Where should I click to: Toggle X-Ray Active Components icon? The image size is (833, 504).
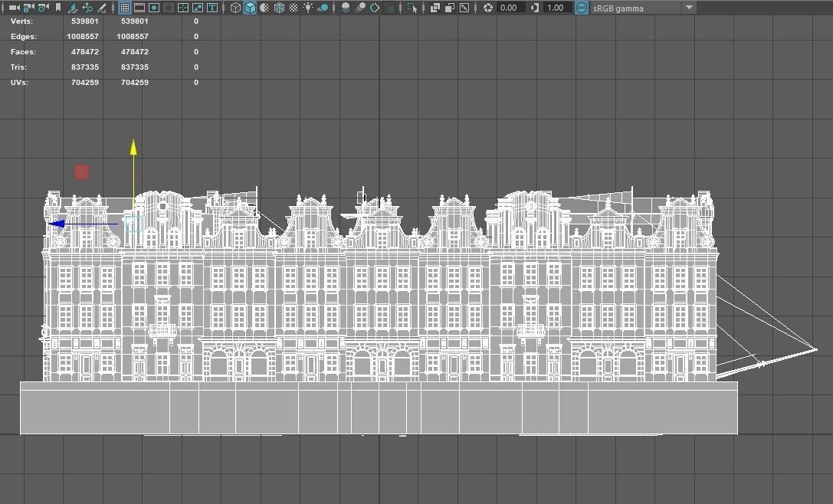(449, 8)
